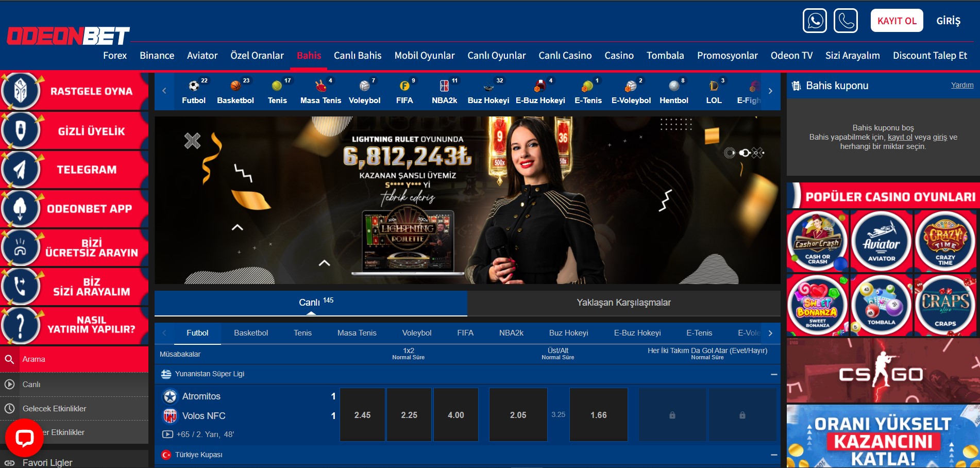Click Arama search input field
The image size is (980, 468).
click(x=83, y=359)
